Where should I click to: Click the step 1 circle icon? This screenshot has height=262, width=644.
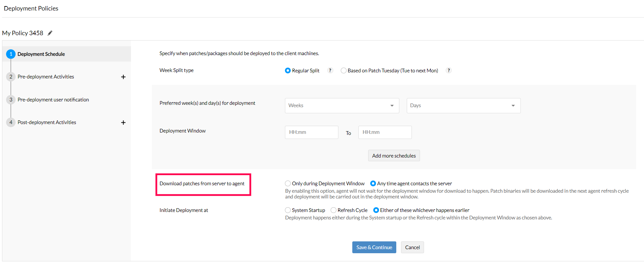11,54
